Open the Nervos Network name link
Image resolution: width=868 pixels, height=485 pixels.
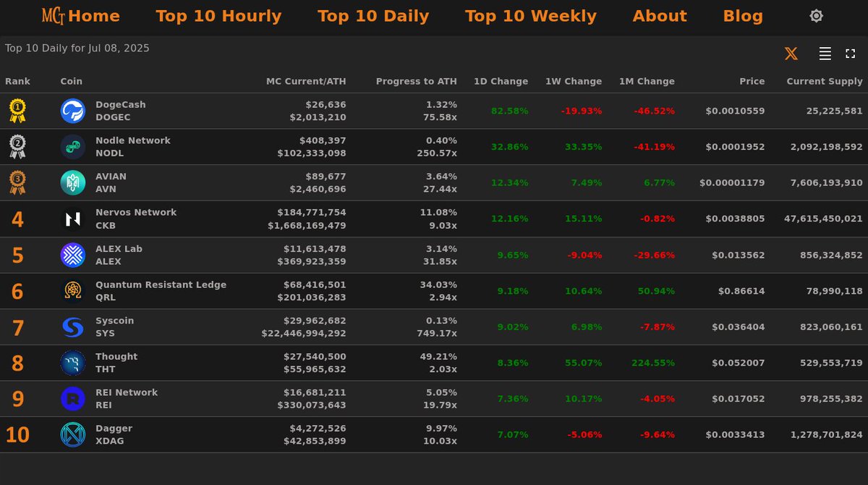click(136, 213)
